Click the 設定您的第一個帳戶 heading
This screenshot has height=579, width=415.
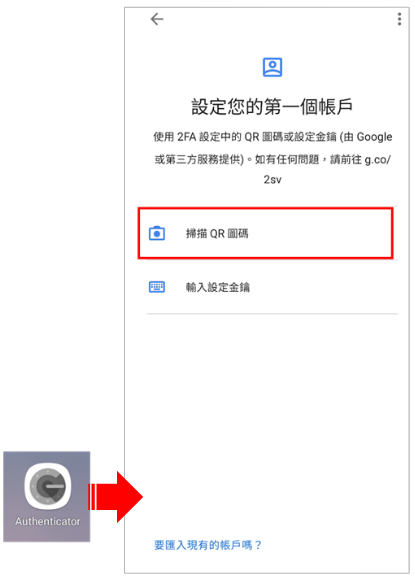[x=272, y=106]
